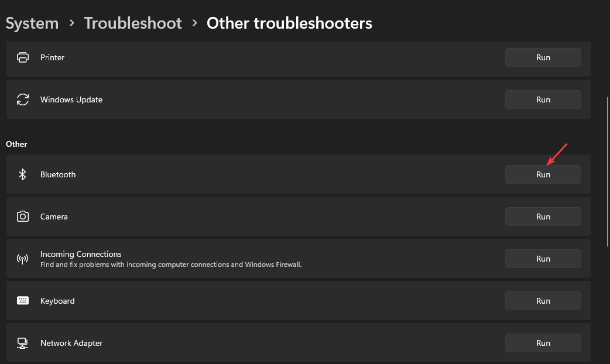610x364 pixels.
Task: Click the Bluetooth symbol icon
Action: click(x=23, y=174)
